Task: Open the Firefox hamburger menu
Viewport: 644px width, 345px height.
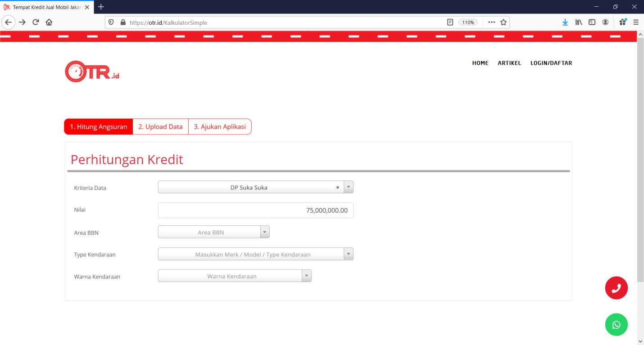Action: click(636, 22)
